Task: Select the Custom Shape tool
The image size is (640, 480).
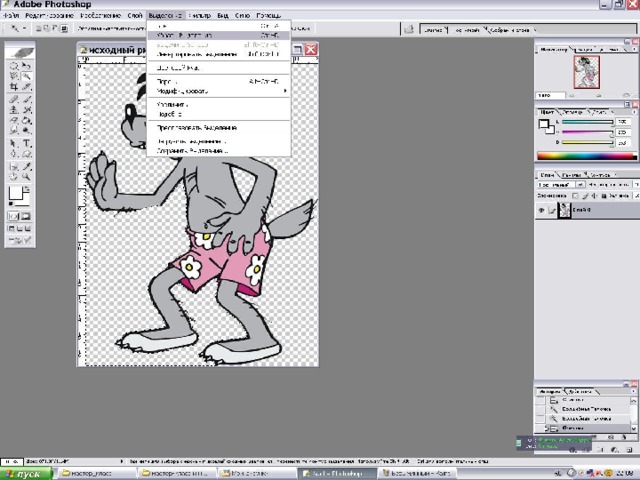Action: 26,154
